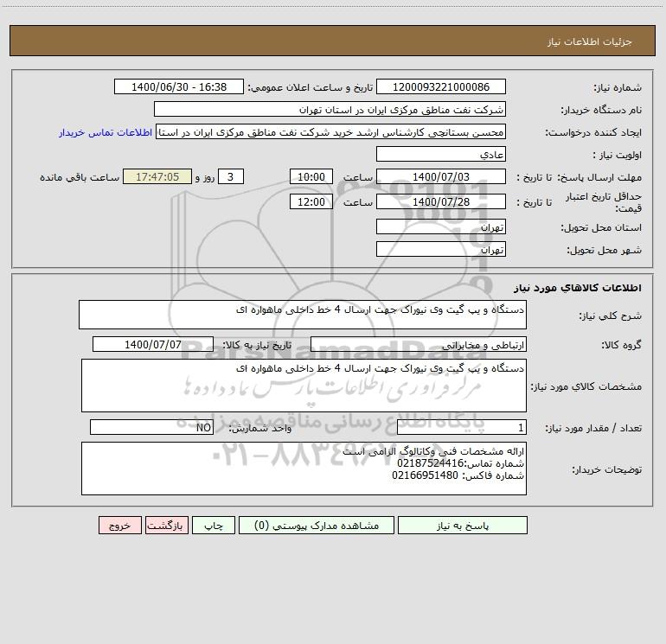Click response deadline date 1400/07/03
This screenshot has width=666, height=644.
tap(441, 176)
